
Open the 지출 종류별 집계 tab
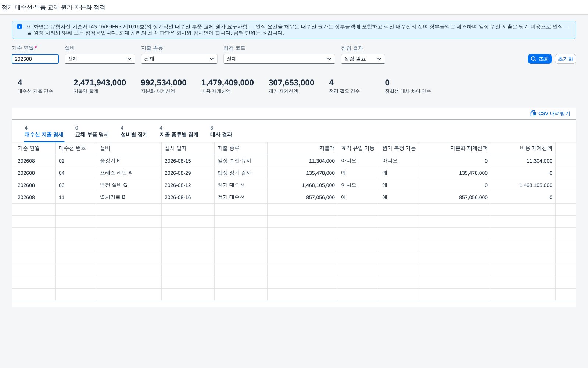pos(179,131)
